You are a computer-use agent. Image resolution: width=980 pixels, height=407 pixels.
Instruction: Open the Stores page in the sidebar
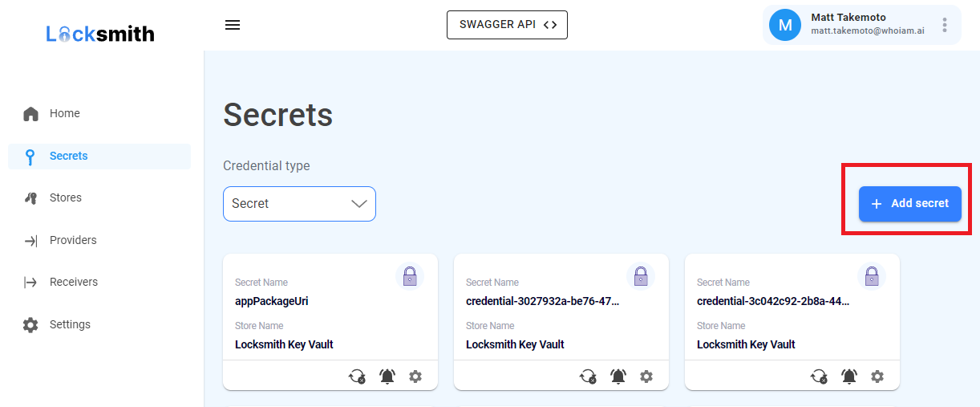tap(65, 198)
